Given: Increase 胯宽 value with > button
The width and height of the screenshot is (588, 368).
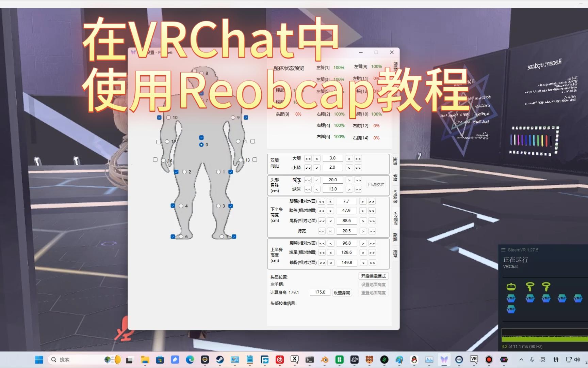Looking at the screenshot, I should tap(363, 231).
